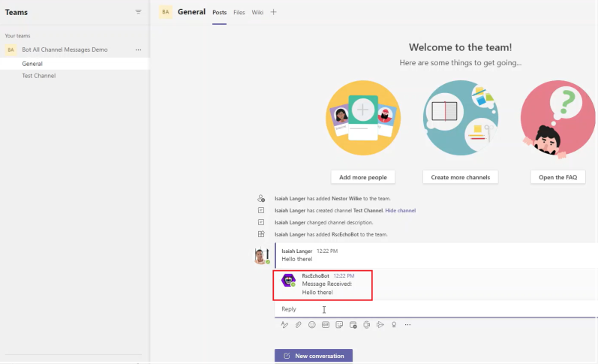Click the plus icon to add a tab
This screenshot has height=364, width=598.
coord(273,12)
